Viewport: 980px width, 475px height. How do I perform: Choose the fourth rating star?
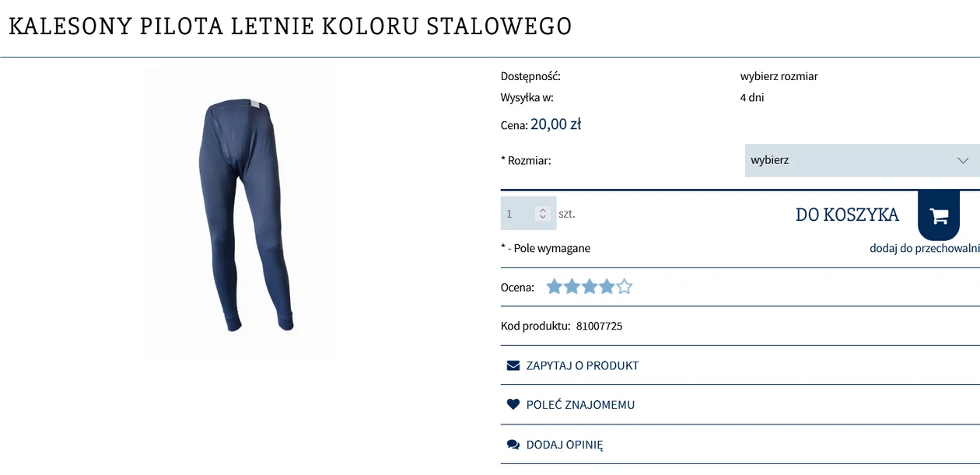coord(607,287)
